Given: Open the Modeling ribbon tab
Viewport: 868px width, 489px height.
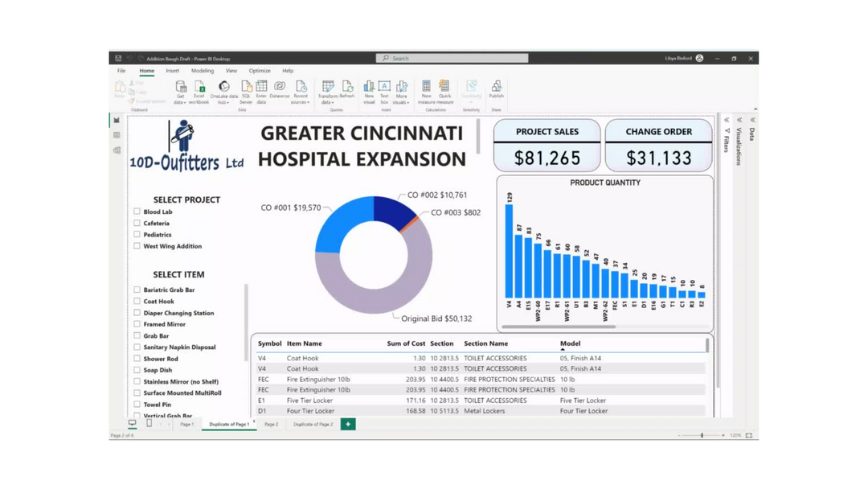Looking at the screenshot, I should coord(202,71).
